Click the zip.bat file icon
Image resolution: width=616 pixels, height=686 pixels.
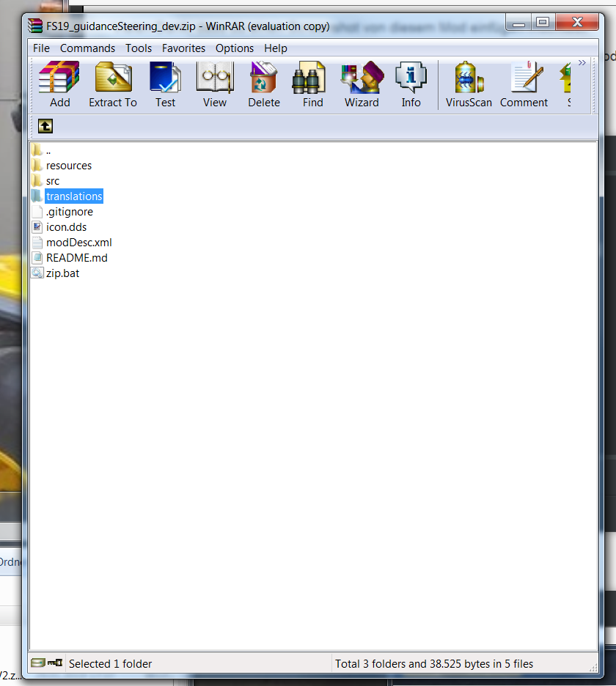point(37,273)
